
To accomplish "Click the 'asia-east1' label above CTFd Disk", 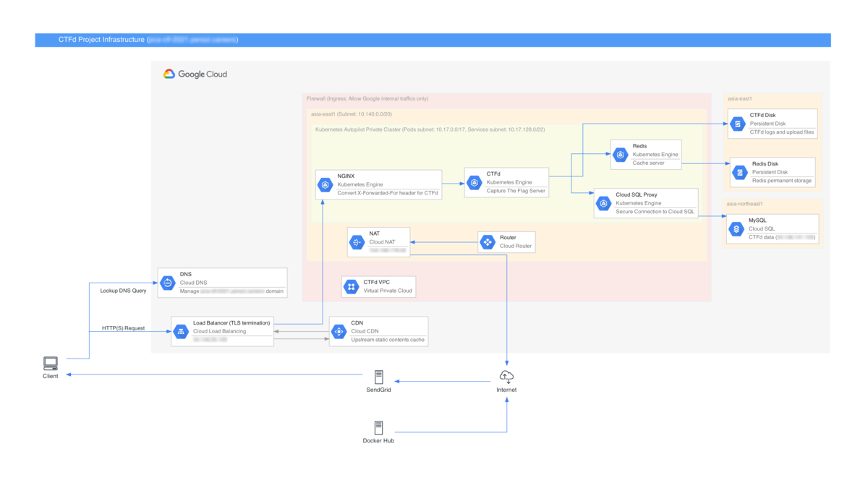I will click(740, 98).
